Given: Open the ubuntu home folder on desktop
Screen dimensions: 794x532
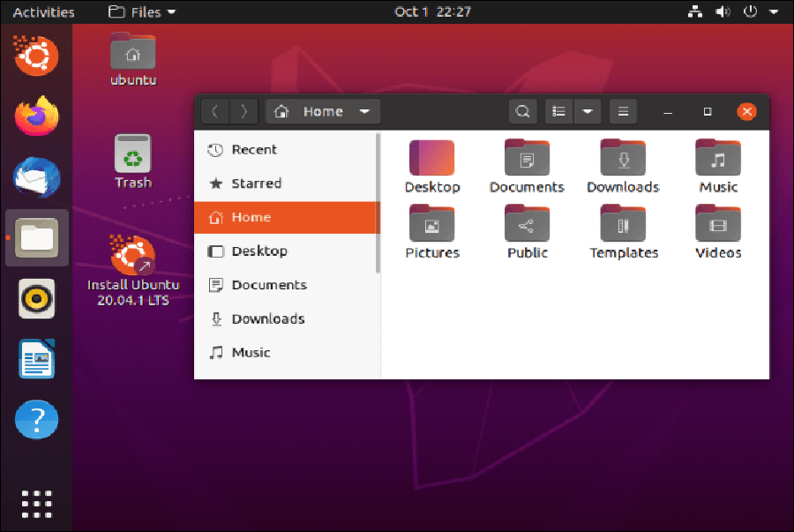Looking at the screenshot, I should (132, 60).
